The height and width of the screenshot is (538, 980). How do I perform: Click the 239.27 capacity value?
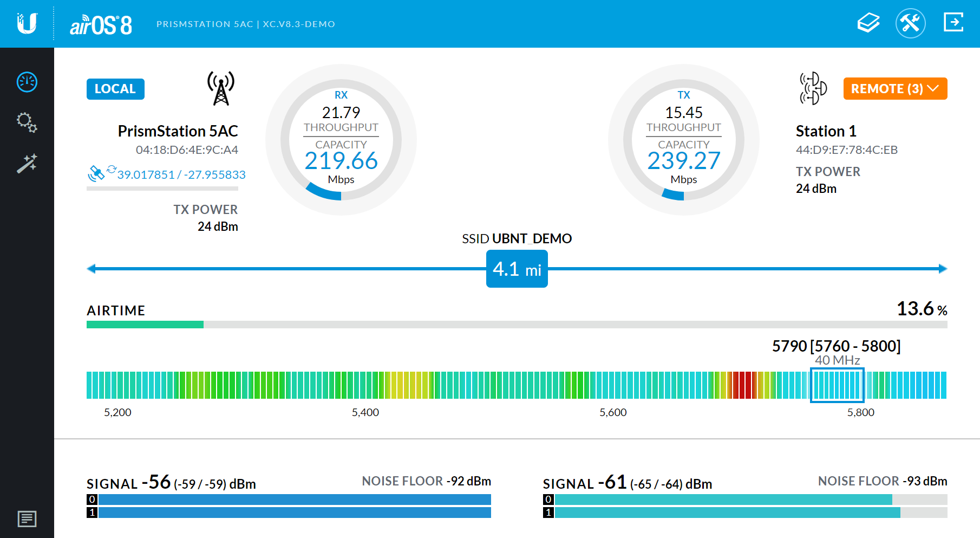[684, 161]
